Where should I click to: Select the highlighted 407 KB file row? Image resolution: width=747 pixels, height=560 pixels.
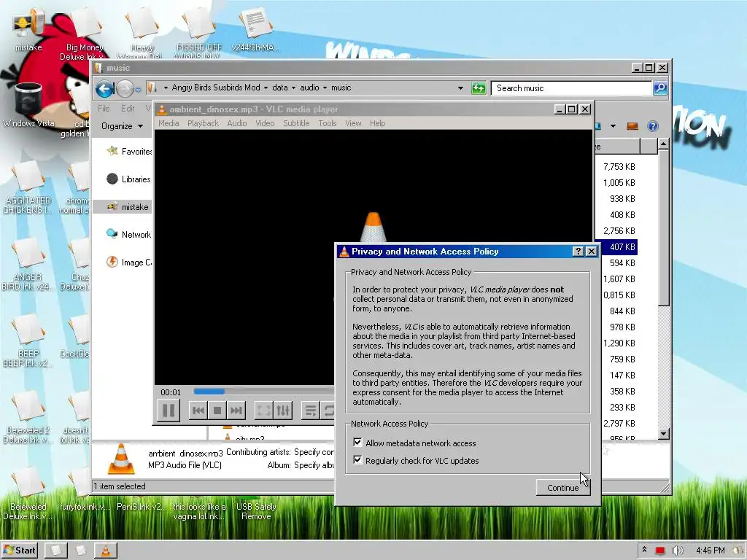[x=616, y=246]
